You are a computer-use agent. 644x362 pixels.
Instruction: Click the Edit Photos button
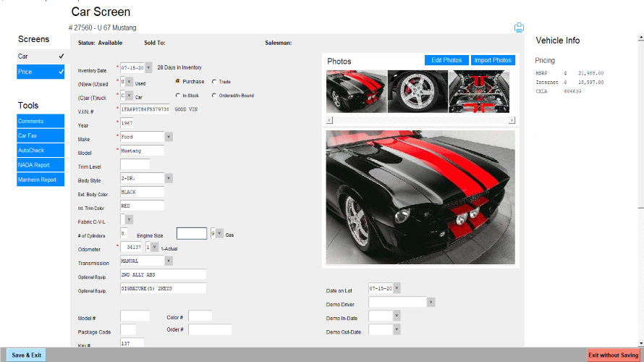pos(446,60)
